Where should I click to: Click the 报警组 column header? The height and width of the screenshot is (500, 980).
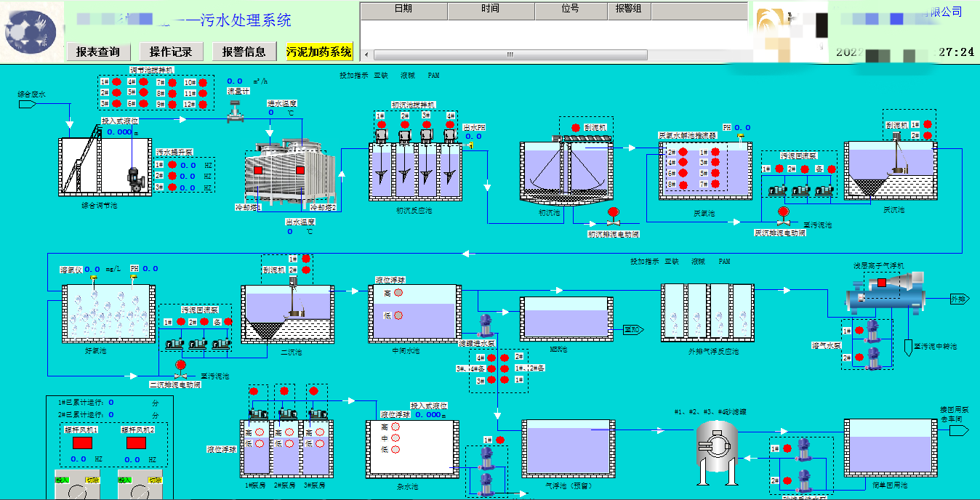coord(628,9)
